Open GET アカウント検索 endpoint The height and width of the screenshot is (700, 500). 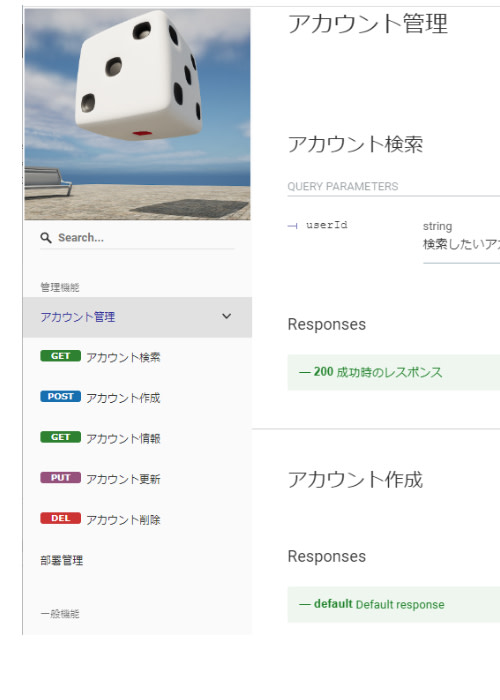click(138, 357)
